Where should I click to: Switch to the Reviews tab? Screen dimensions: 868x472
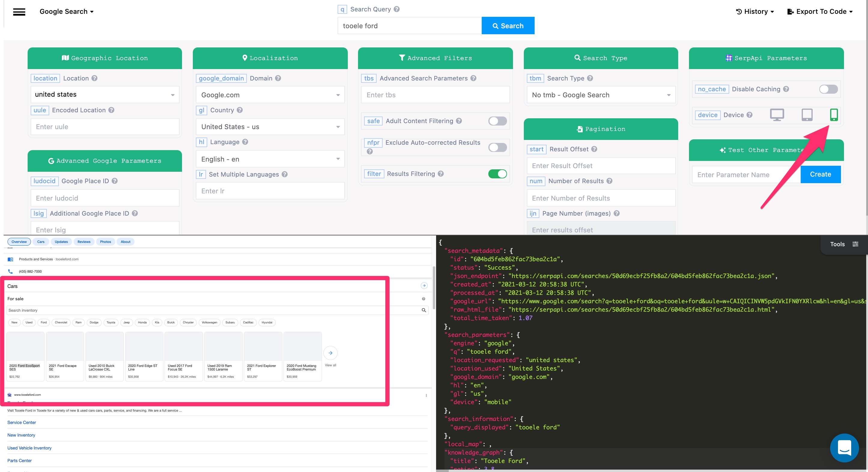84,242
